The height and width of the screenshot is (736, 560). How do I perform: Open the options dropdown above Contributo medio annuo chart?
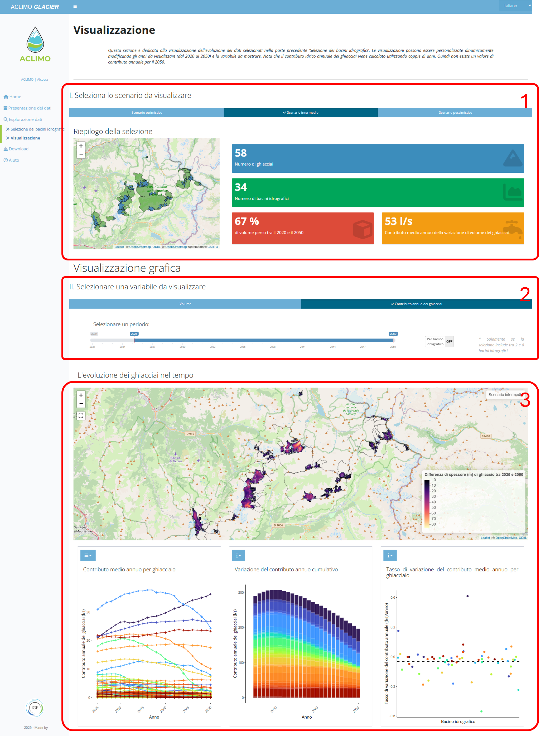click(88, 555)
